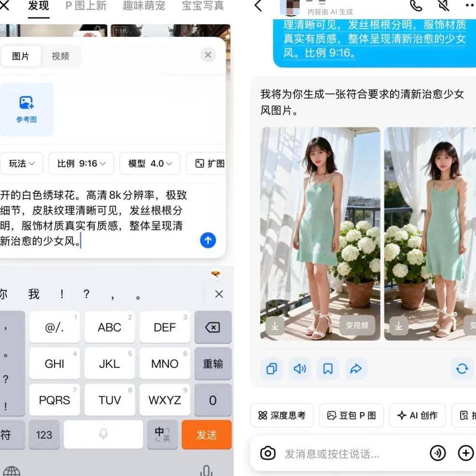Image resolution: width=476 pixels, height=476 pixels.
Task: Open the 比例 9:16 ratio dropdown
Action: pos(81,164)
